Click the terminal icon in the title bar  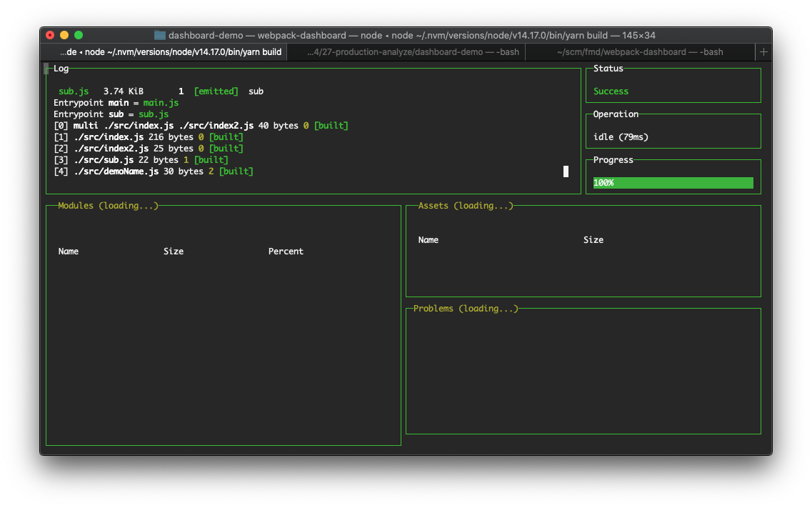pyautogui.click(x=159, y=34)
